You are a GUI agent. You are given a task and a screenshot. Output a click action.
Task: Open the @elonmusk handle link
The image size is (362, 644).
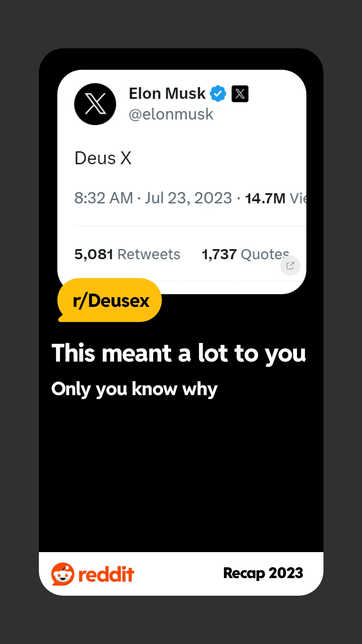(171, 114)
